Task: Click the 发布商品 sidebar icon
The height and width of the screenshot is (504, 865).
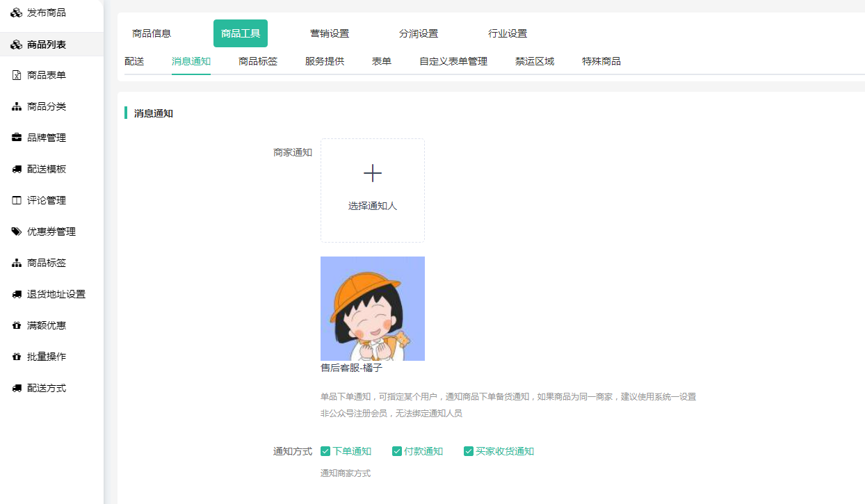Action: click(16, 13)
